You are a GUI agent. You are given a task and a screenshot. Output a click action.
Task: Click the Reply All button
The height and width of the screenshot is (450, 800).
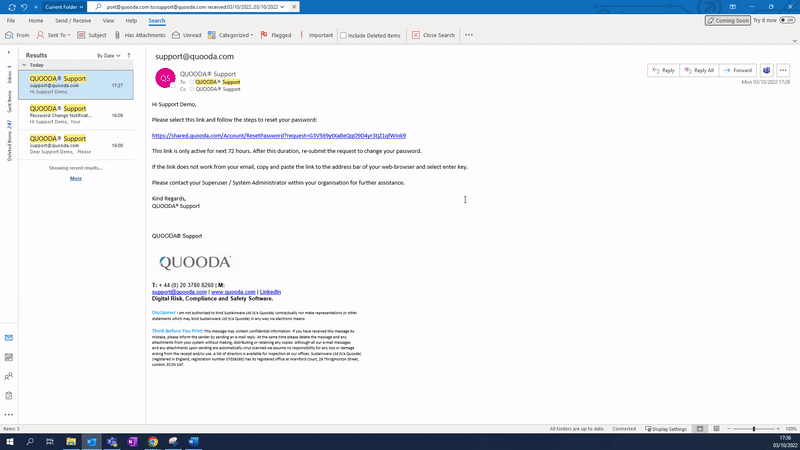[x=699, y=70]
